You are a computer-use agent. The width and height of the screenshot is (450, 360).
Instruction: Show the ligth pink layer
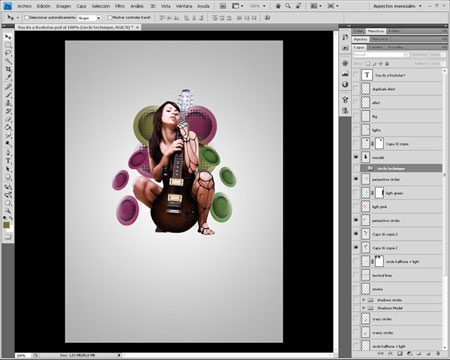356,207
